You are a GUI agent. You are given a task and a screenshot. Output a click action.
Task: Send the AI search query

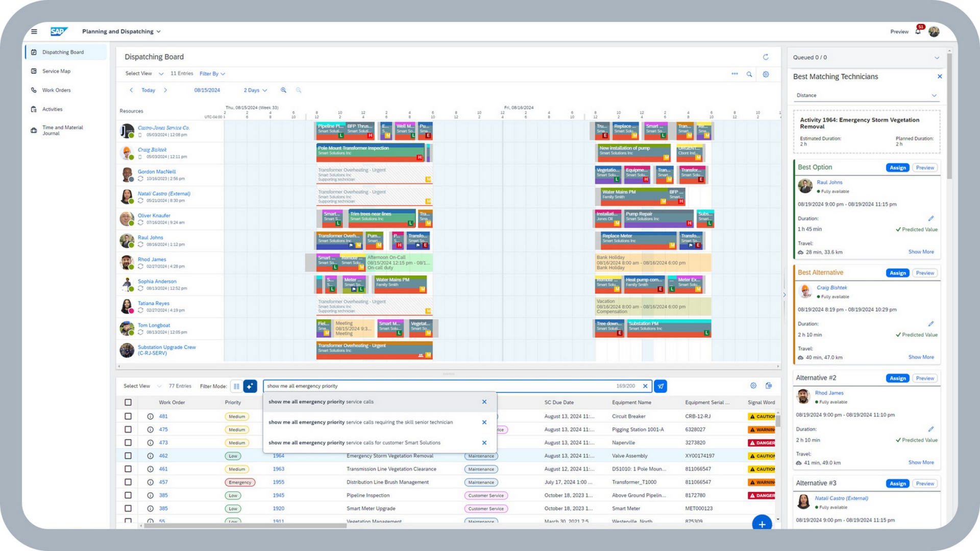(x=660, y=386)
